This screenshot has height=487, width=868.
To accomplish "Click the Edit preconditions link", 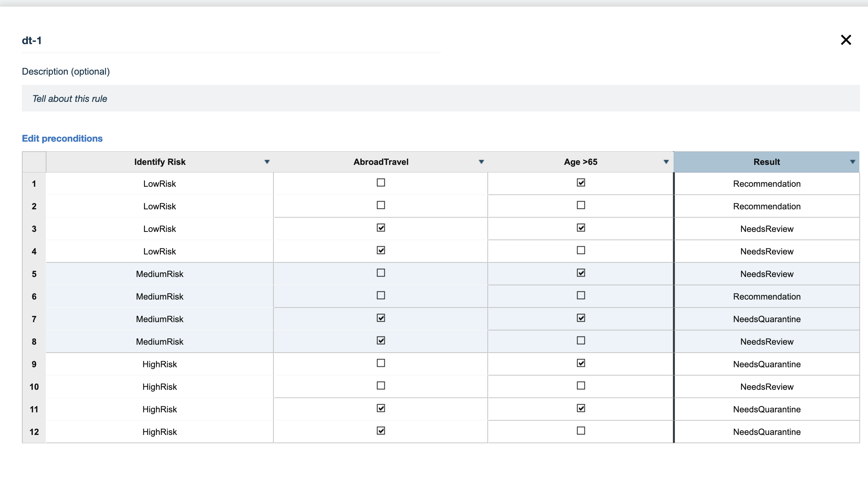I will (x=62, y=138).
